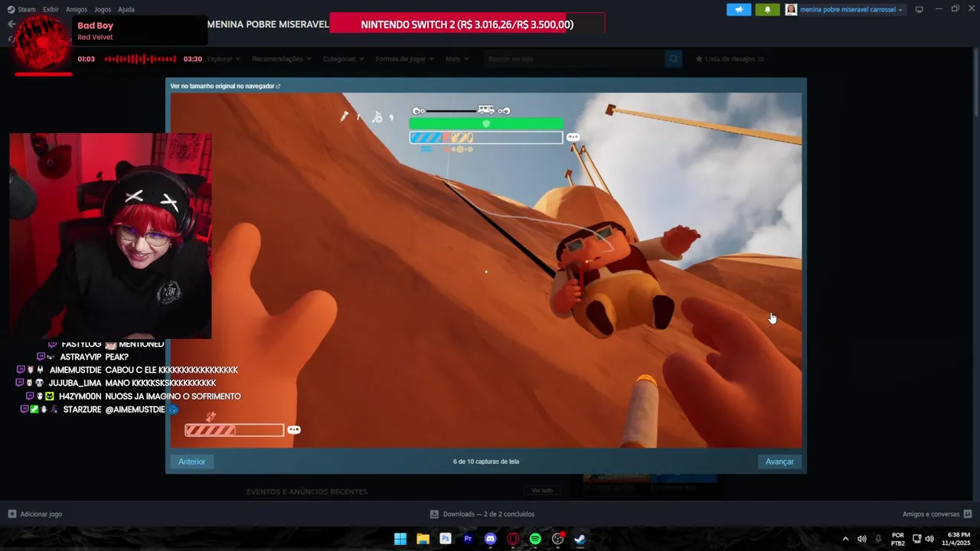The width and height of the screenshot is (980, 551).
Task: Launch Photoshop from the taskbar
Action: click(445, 539)
